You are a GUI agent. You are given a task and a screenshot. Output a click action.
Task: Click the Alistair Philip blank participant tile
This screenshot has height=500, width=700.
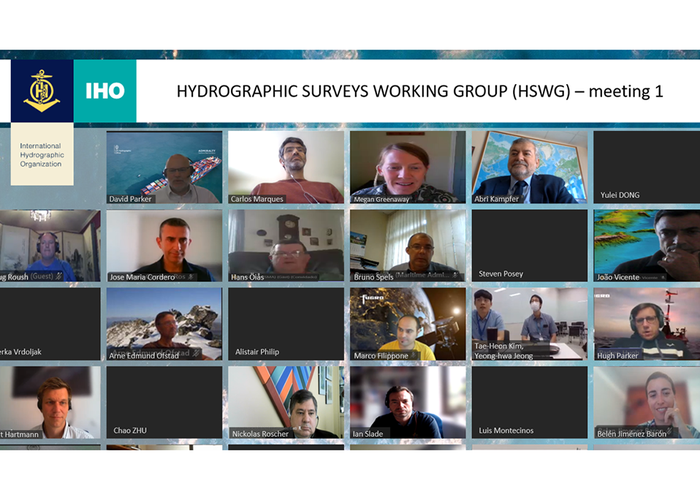pos(286,324)
